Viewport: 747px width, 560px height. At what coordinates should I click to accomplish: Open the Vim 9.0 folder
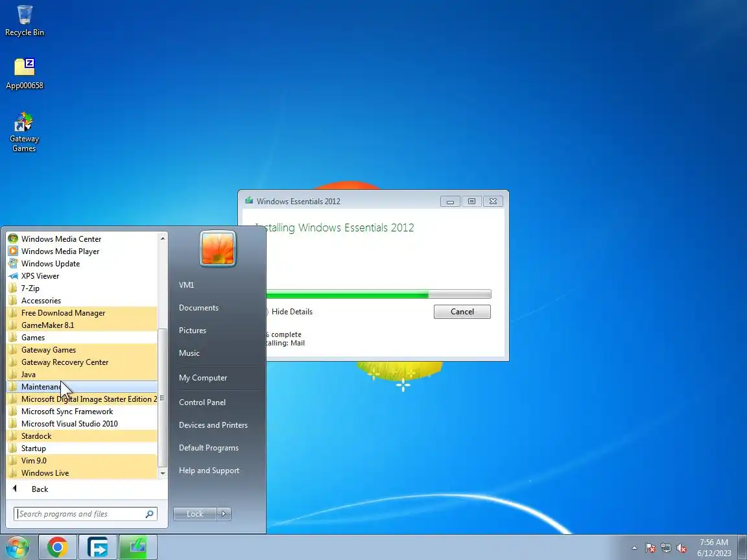82,461
